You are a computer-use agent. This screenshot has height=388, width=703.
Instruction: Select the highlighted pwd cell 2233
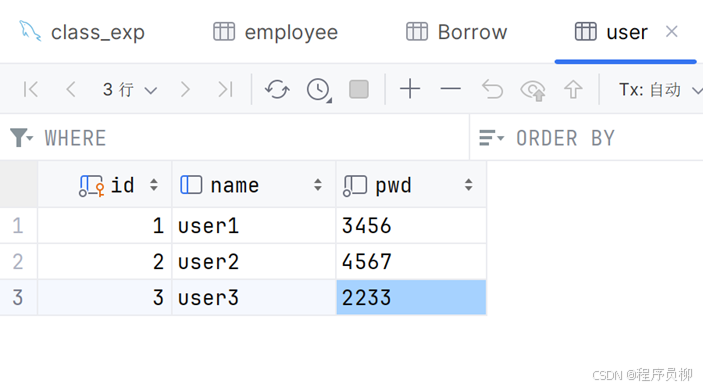point(411,297)
